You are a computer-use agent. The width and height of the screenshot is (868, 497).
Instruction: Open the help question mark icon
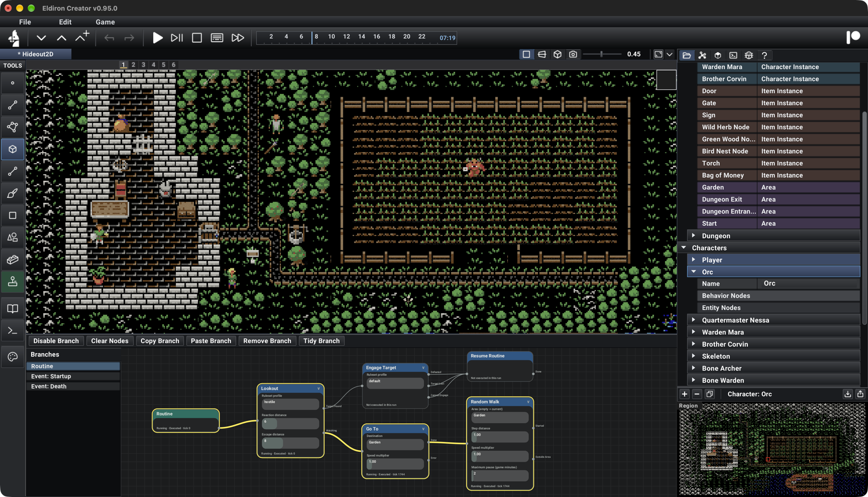(764, 55)
